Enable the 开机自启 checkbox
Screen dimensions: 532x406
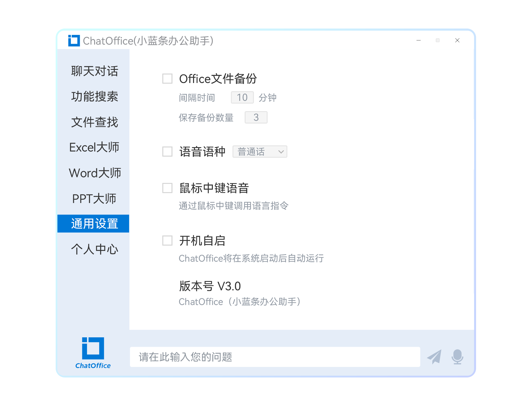pyautogui.click(x=167, y=240)
